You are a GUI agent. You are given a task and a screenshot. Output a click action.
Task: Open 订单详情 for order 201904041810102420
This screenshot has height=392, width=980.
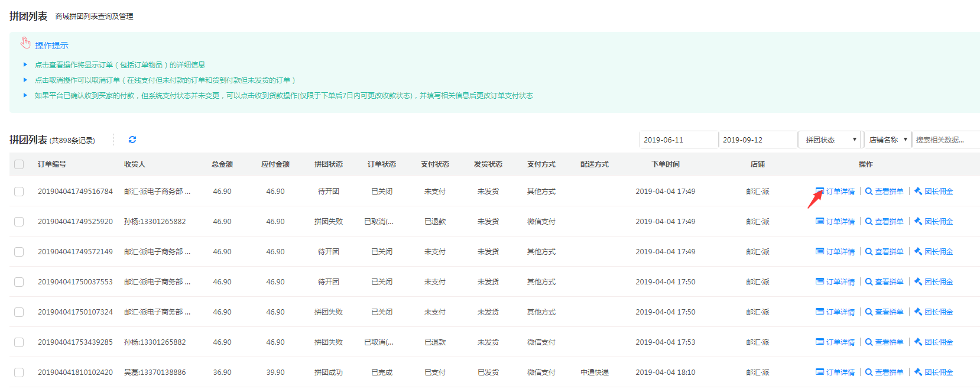[x=835, y=372]
